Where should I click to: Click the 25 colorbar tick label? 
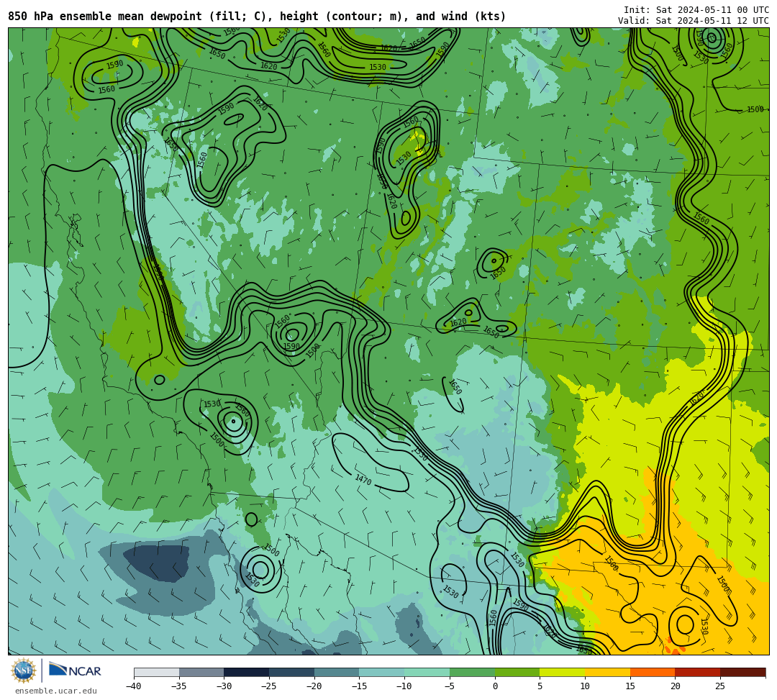pos(720,686)
